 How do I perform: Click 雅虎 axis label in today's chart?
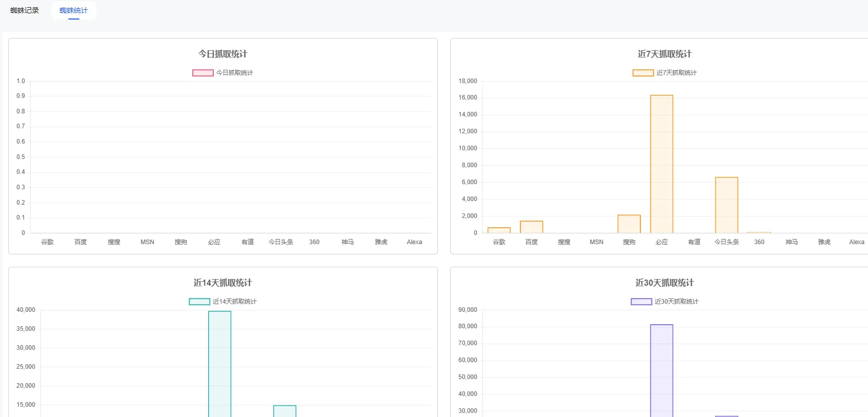click(x=381, y=242)
